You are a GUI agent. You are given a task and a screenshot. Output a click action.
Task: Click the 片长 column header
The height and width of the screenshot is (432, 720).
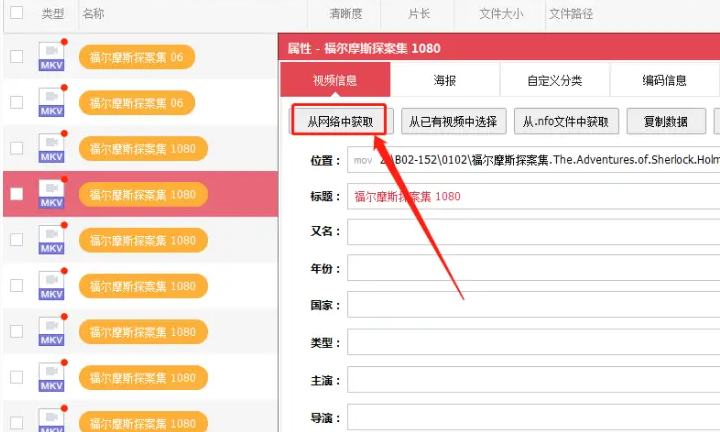(x=419, y=14)
